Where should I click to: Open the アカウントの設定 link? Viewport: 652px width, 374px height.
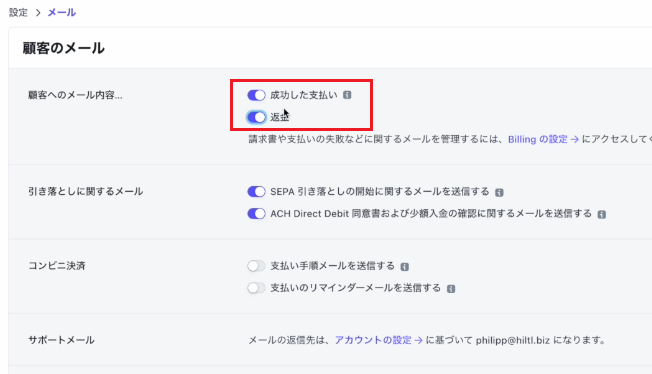point(379,340)
